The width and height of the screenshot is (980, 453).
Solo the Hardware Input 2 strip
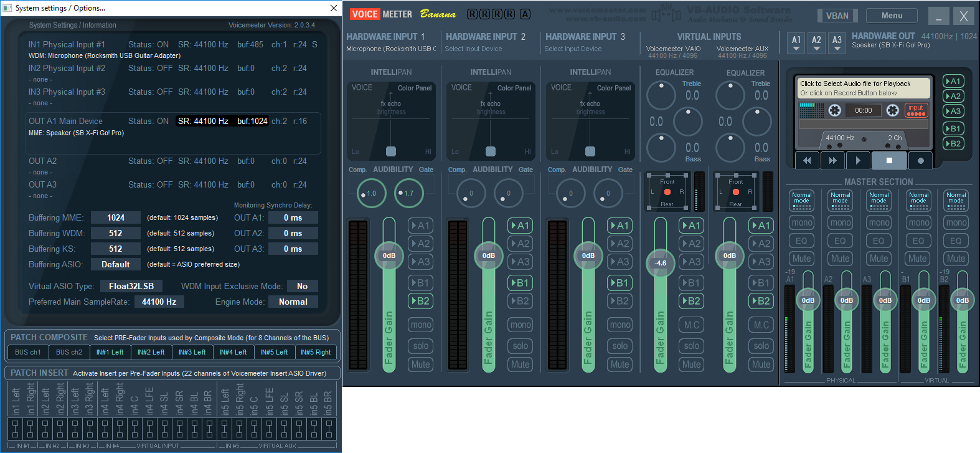[521, 346]
